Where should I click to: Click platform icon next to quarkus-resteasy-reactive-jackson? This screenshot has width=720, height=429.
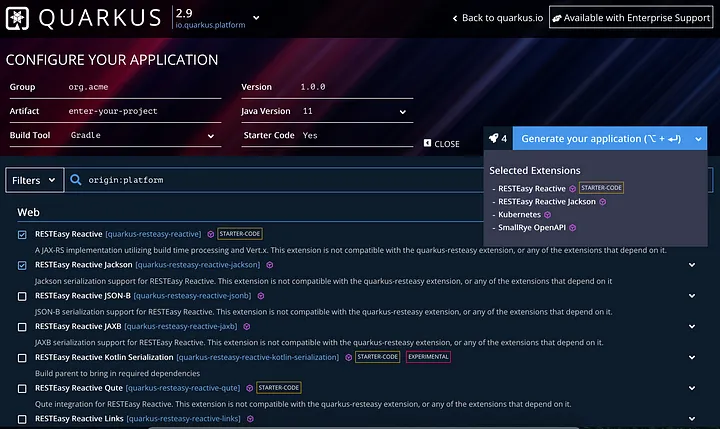(270, 265)
